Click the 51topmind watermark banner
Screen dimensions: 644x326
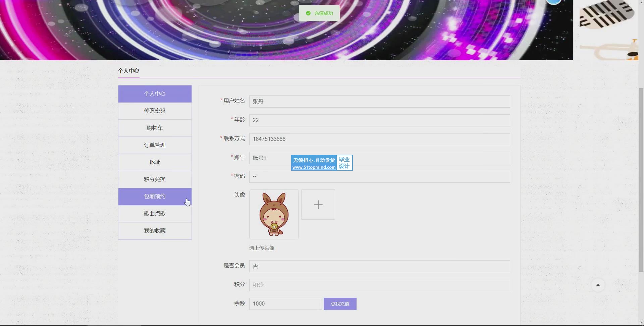tap(321, 163)
